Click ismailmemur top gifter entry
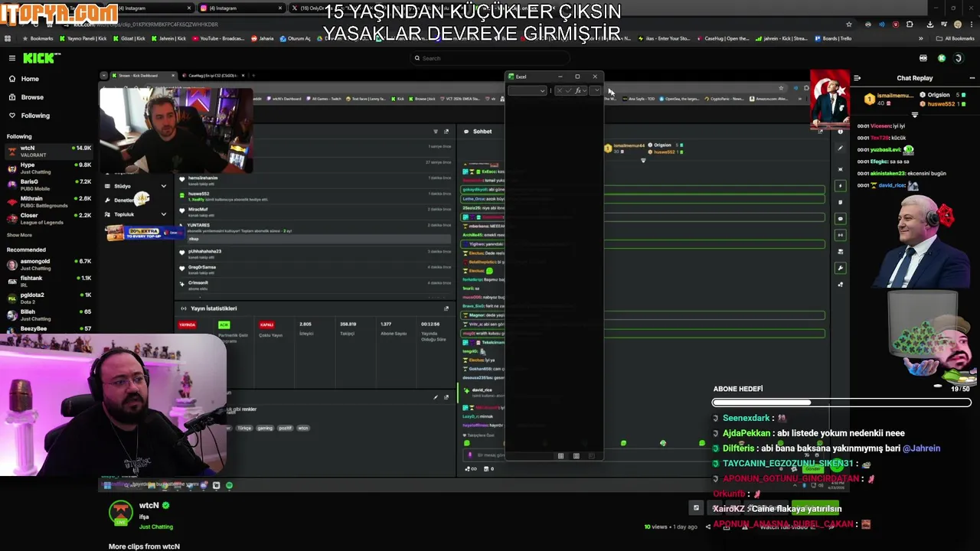Viewport: 980px width, 551px height. pyautogui.click(x=888, y=99)
